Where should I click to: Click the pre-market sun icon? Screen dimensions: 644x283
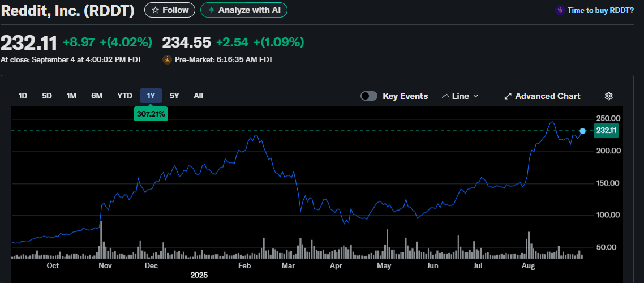167,59
